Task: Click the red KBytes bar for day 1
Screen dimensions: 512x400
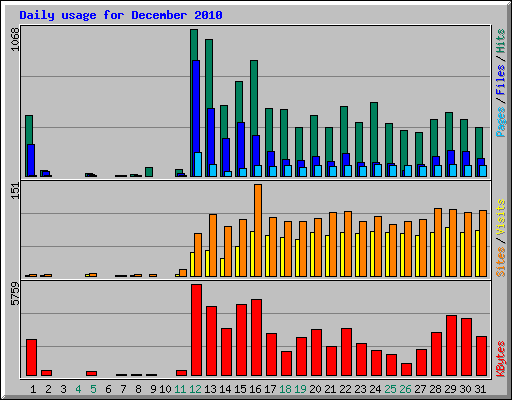Action: click(x=31, y=357)
